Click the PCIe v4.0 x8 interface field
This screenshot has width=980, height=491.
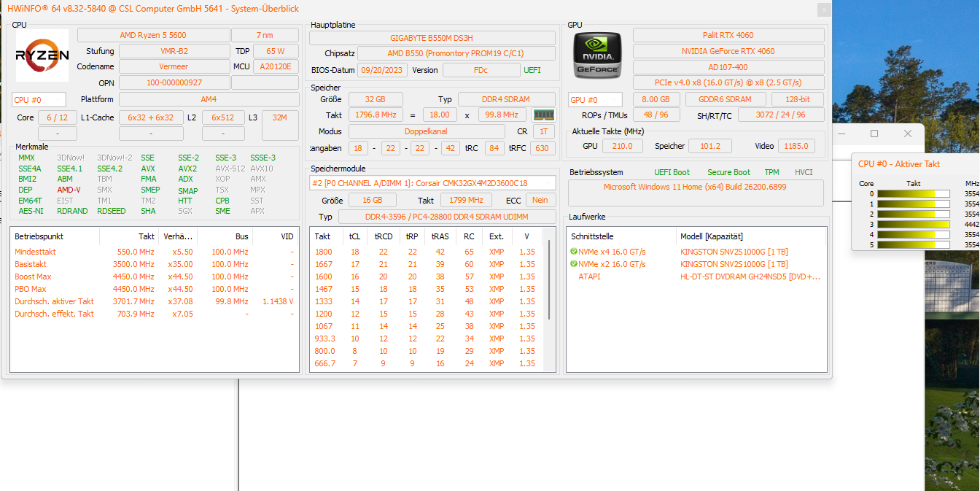(728, 82)
